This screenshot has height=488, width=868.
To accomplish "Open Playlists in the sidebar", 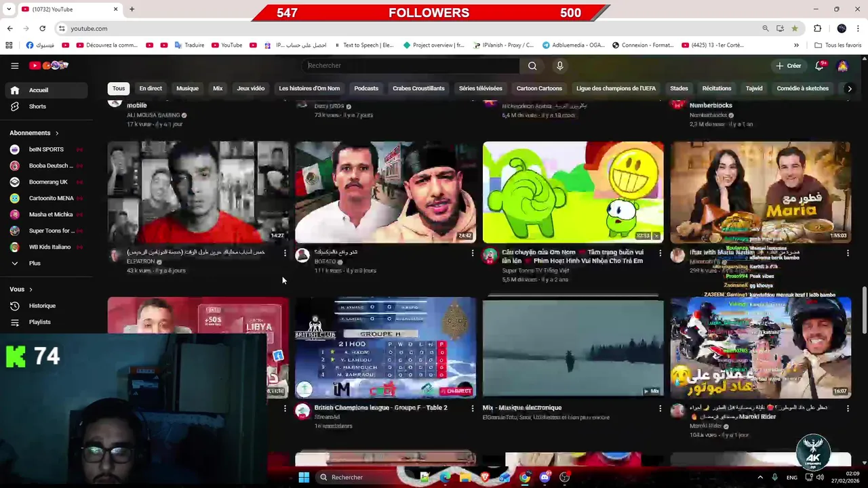I will coord(46,322).
